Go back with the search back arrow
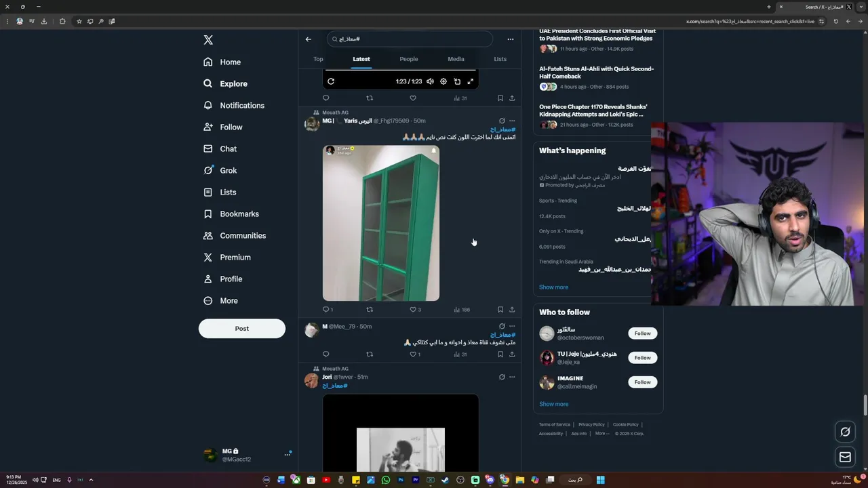The height and width of the screenshot is (488, 868). 309,39
